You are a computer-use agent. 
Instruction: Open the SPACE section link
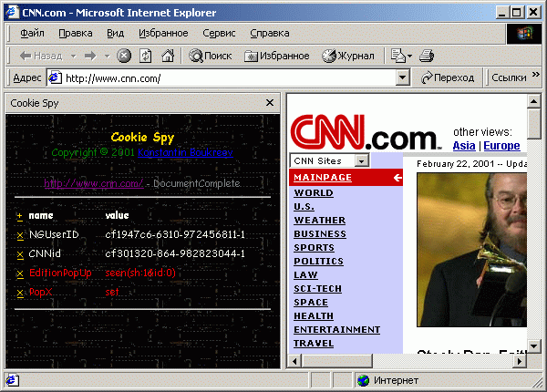pyautogui.click(x=311, y=302)
